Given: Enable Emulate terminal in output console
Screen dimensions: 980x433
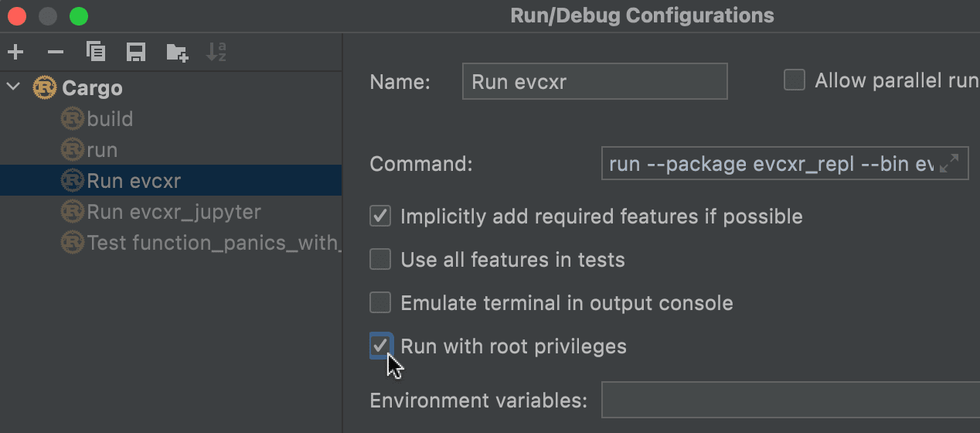Looking at the screenshot, I should pyautogui.click(x=380, y=302).
